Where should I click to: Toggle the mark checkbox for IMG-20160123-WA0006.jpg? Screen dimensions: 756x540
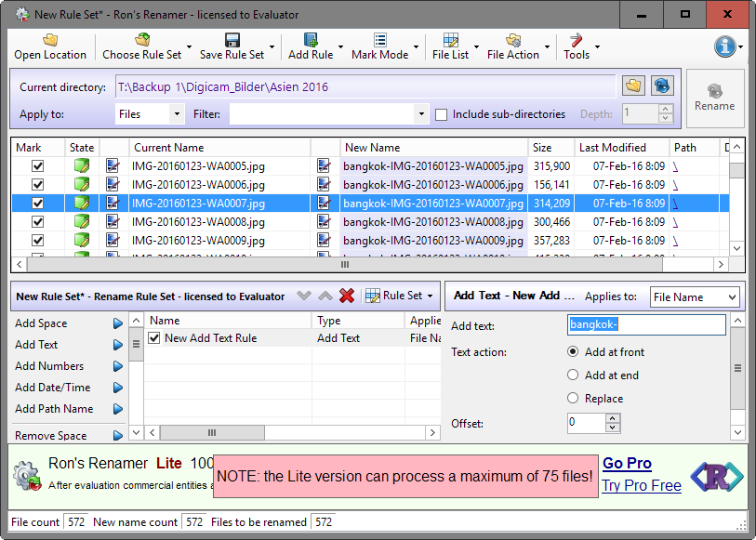pyautogui.click(x=37, y=185)
